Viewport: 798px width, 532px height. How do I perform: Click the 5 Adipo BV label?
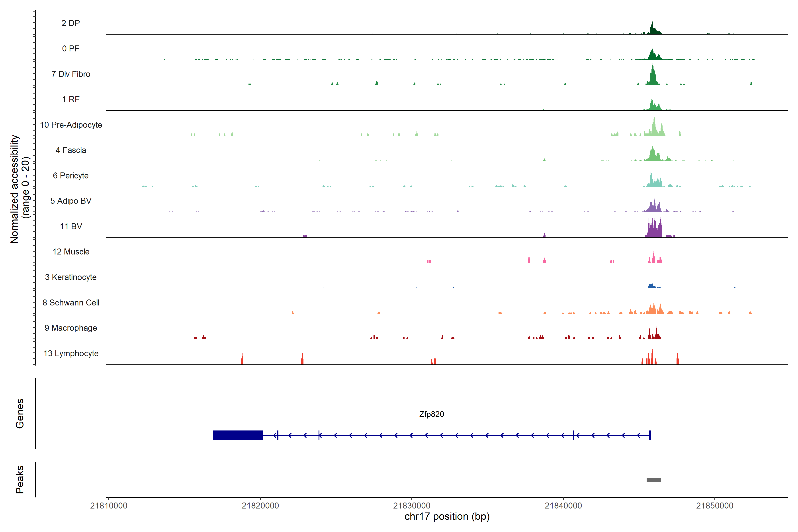click(x=70, y=201)
